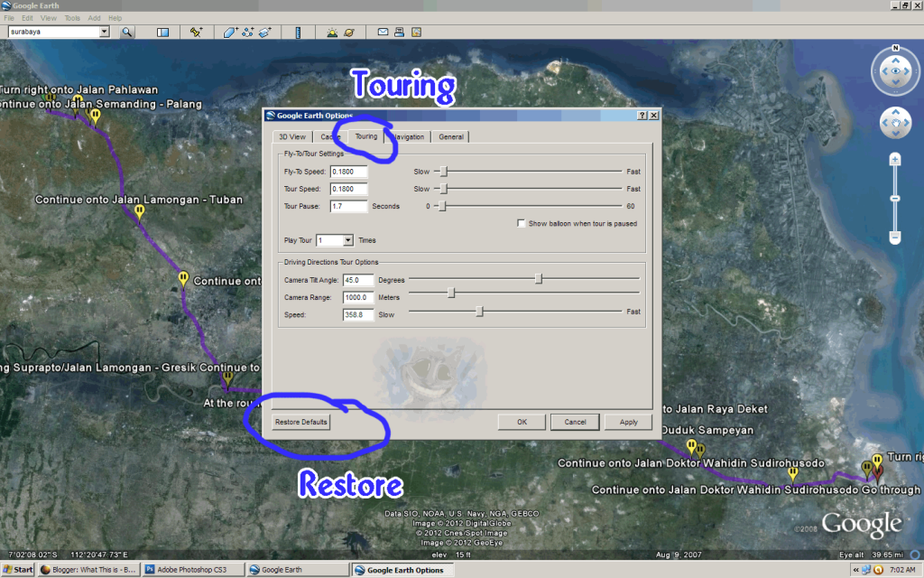Click the Add Placemark pushpin icon
Image resolution: width=924 pixels, height=578 pixels.
tap(196, 32)
